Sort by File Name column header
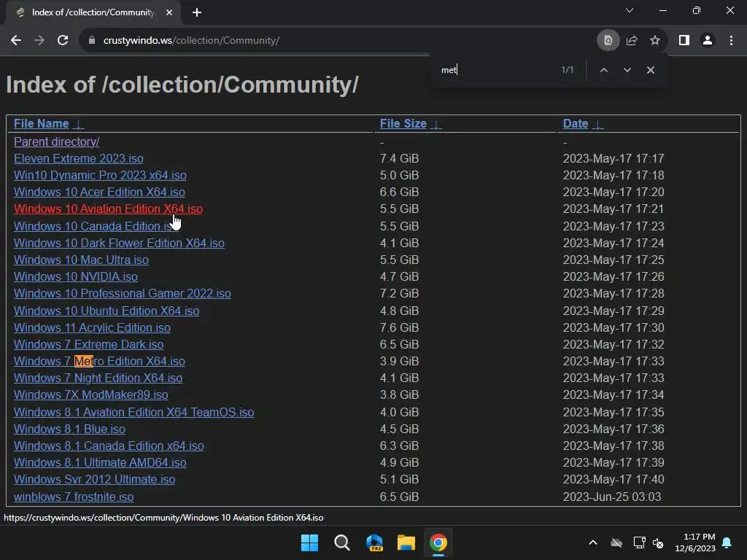This screenshot has width=747, height=560. (41, 124)
